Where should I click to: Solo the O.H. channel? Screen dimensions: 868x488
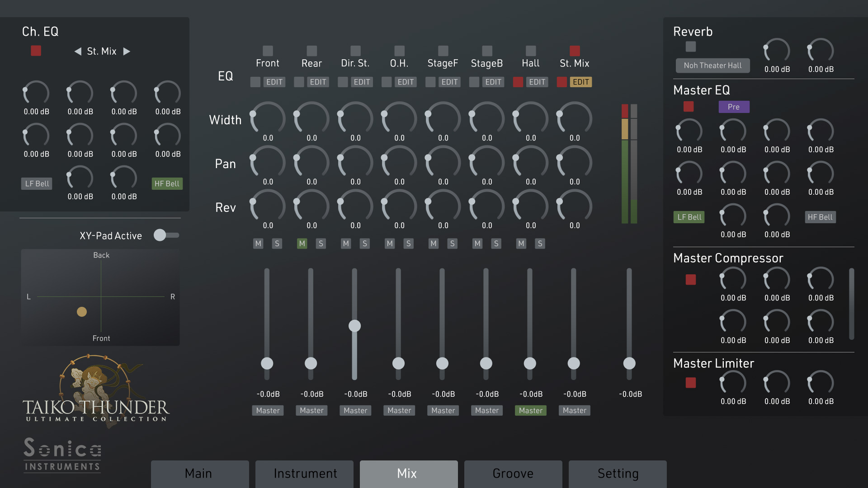point(409,244)
